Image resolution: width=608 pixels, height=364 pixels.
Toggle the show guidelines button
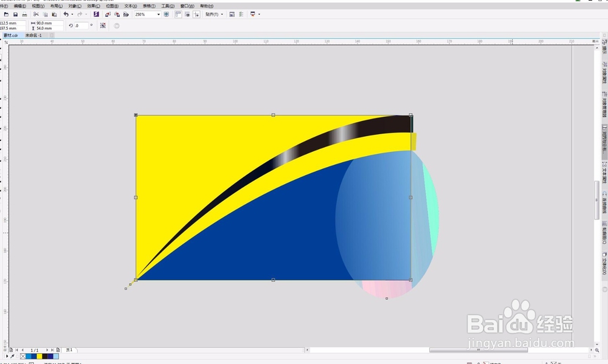pyautogui.click(x=196, y=15)
